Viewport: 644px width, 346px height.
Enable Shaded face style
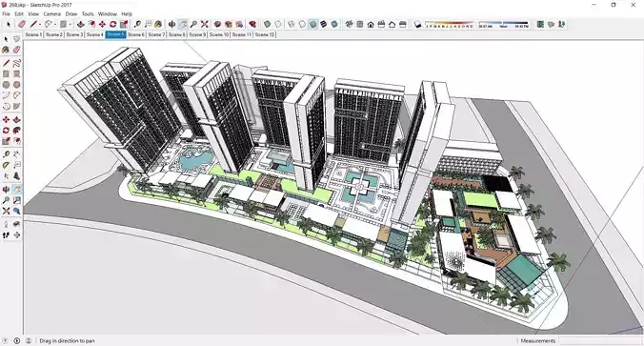pyautogui.click(x=313, y=24)
